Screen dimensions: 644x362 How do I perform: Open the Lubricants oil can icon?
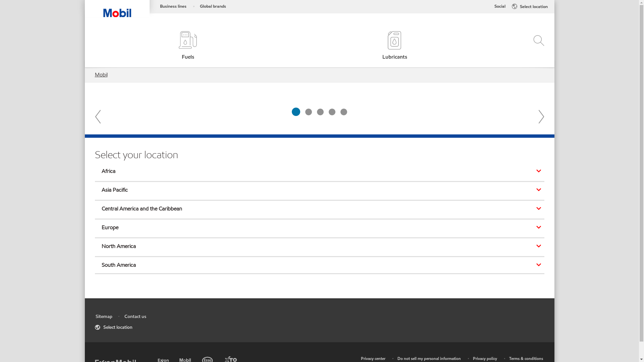tap(394, 41)
